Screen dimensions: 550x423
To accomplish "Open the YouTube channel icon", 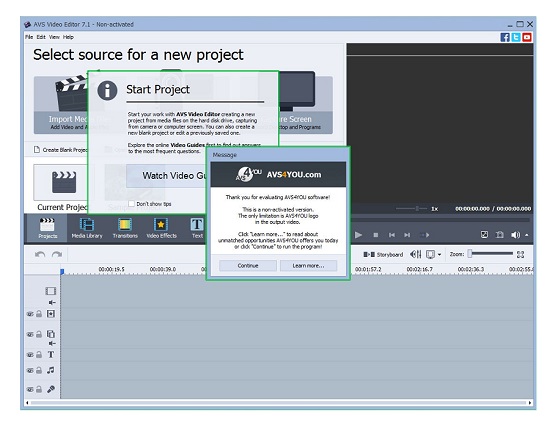I will [526, 37].
